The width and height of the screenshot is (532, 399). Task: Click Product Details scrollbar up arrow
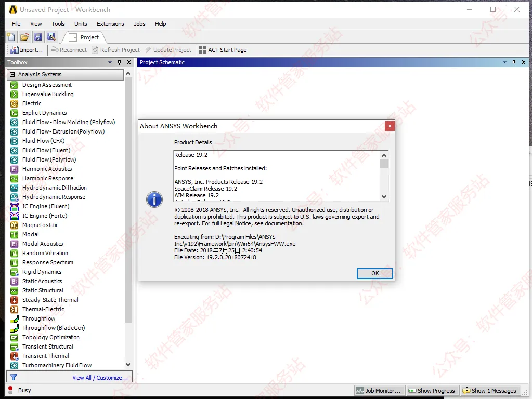(384, 155)
